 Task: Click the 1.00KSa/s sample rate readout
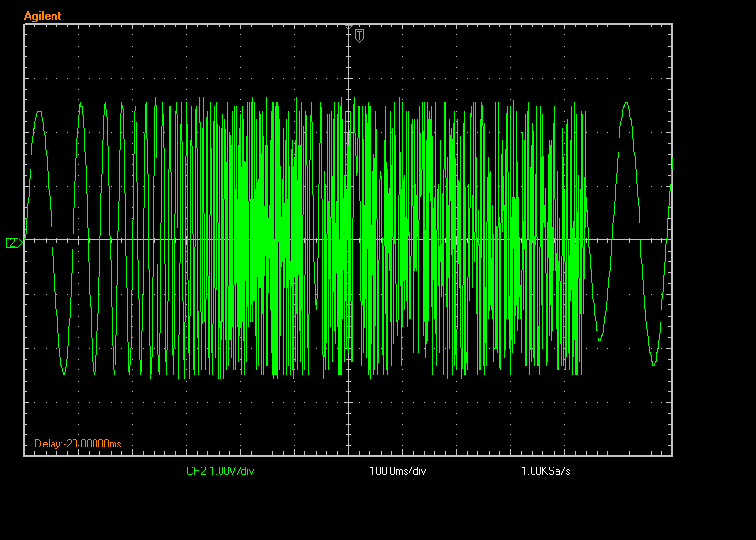tap(546, 471)
